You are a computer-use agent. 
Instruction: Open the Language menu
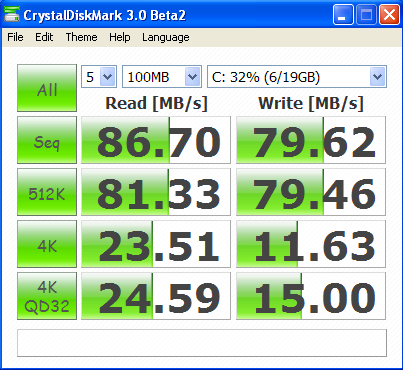pyautogui.click(x=166, y=37)
